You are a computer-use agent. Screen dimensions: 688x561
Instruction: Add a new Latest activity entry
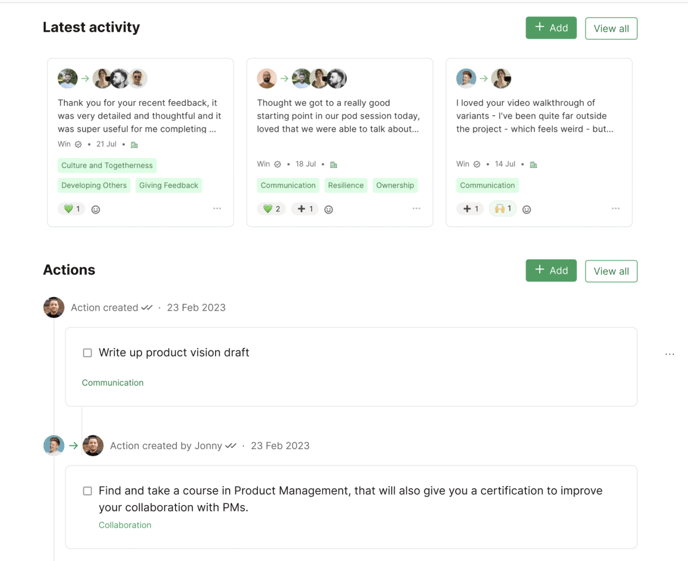click(551, 28)
